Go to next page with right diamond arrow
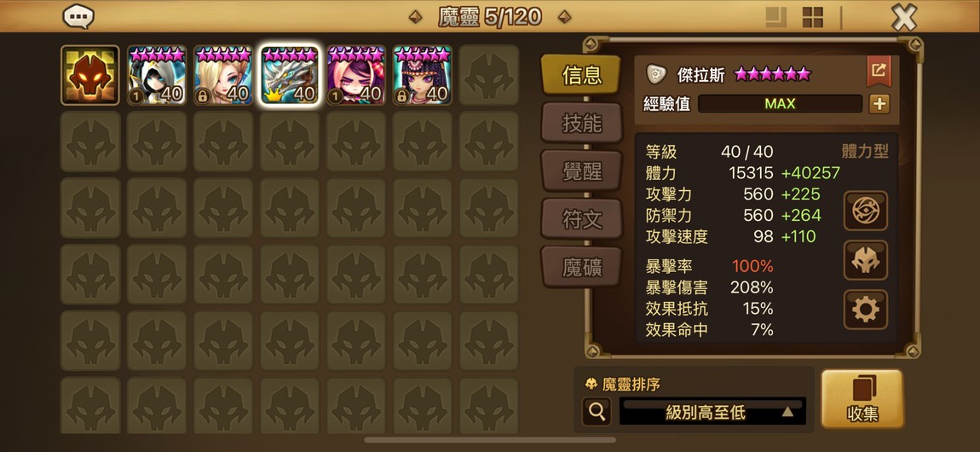The width and height of the screenshot is (980, 452). (x=564, y=17)
